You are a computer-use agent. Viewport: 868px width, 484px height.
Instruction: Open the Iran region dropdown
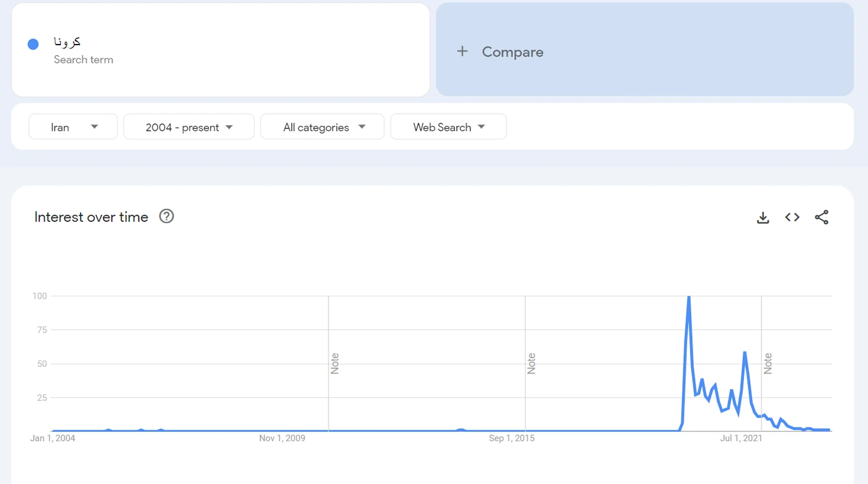pyautogui.click(x=73, y=127)
